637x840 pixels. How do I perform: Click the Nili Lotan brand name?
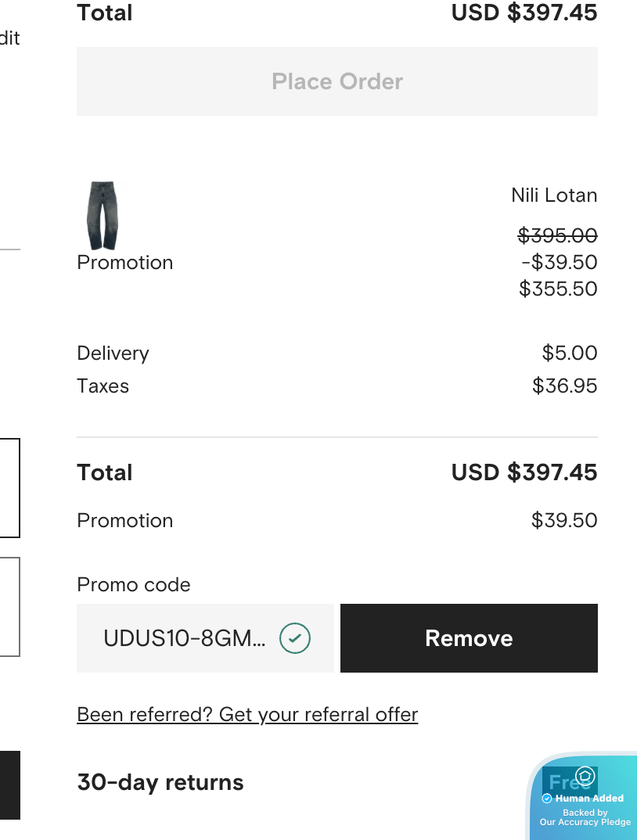(554, 195)
